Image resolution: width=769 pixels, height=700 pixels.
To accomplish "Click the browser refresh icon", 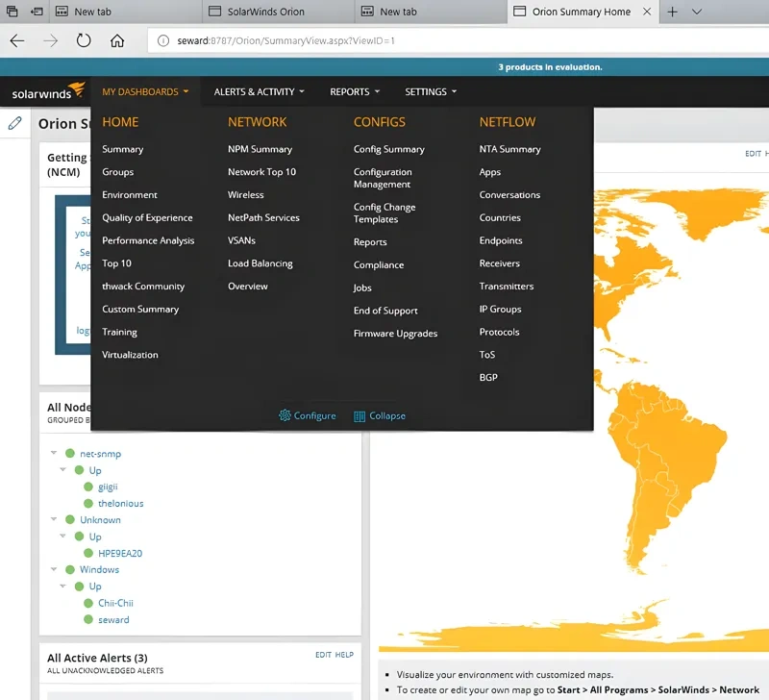I will 84,41.
